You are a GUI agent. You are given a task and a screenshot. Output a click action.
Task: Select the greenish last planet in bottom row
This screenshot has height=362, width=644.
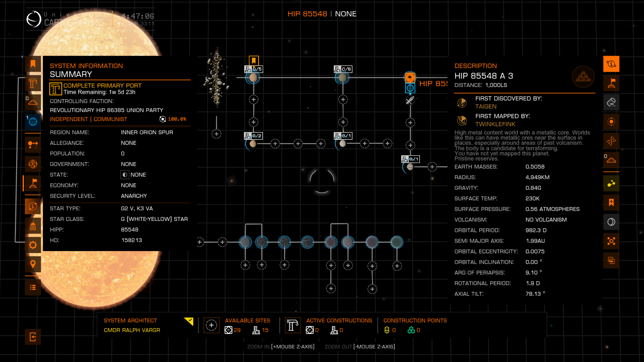(397, 242)
